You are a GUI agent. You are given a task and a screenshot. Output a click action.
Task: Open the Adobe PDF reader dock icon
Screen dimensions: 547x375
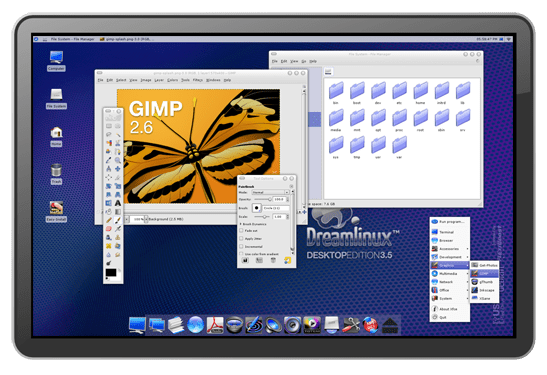pos(215,325)
